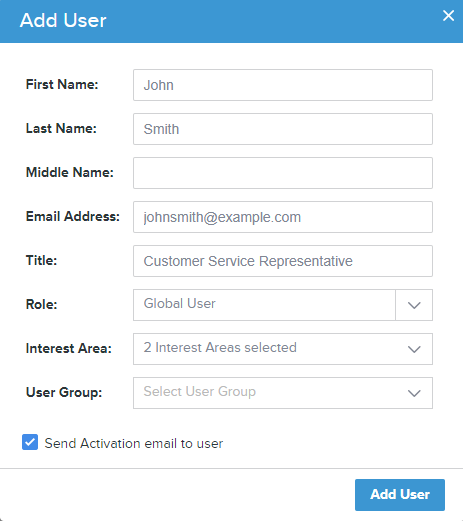Screen dimensions: 463x521
Task: Click the Global User role value
Action: (179, 304)
